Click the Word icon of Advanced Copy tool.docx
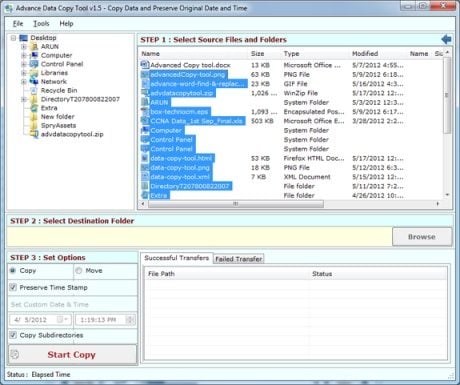 145,65
